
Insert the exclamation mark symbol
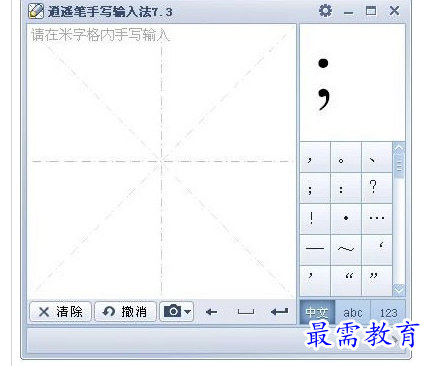coord(315,219)
